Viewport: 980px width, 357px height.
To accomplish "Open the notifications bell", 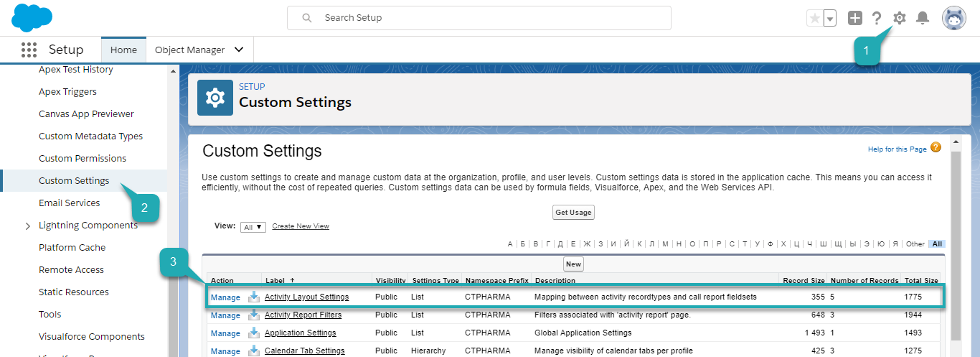I will [923, 18].
